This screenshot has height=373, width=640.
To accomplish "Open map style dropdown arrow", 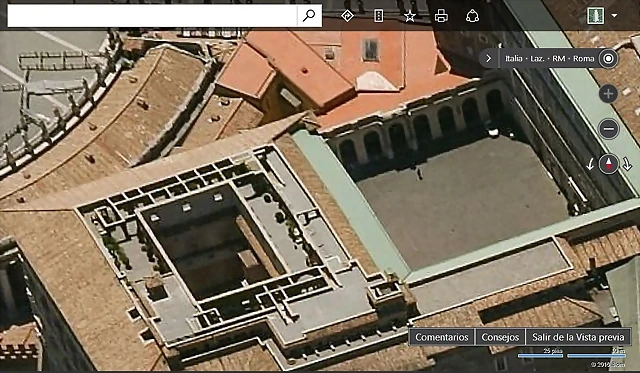I will (x=614, y=16).
